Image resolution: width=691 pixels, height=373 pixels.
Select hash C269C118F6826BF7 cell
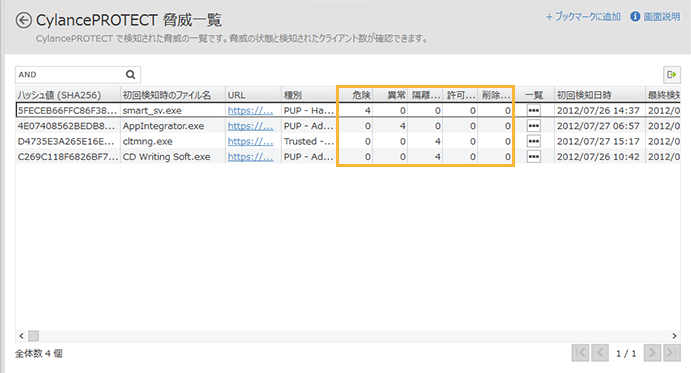tap(67, 157)
